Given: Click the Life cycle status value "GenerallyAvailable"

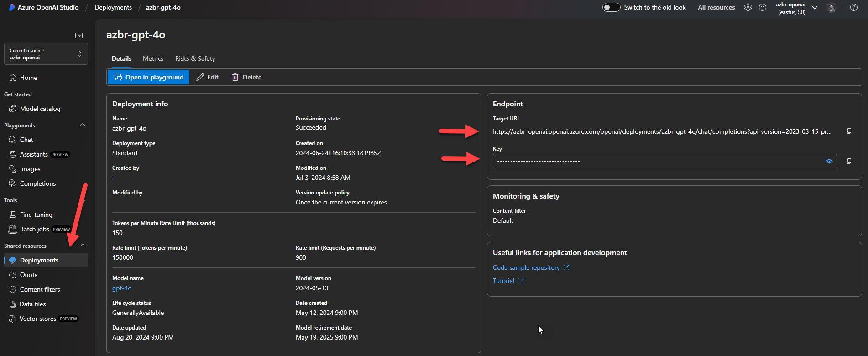Looking at the screenshot, I should (138, 313).
